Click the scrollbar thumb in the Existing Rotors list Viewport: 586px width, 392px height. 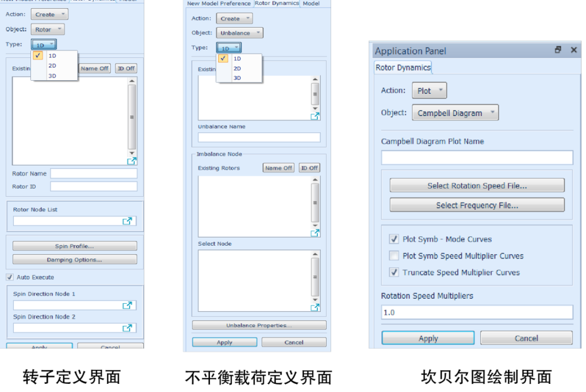point(315,203)
